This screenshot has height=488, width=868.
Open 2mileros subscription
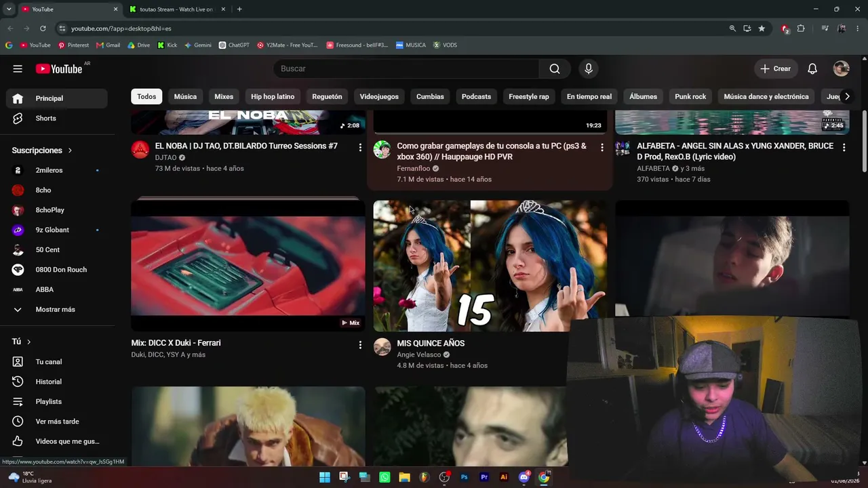click(57, 170)
